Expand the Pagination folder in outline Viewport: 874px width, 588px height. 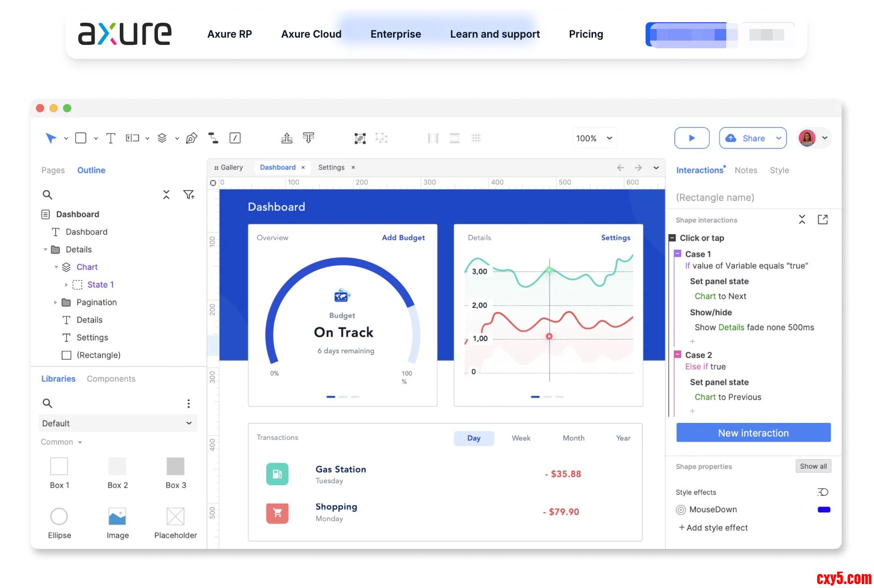[x=56, y=303]
